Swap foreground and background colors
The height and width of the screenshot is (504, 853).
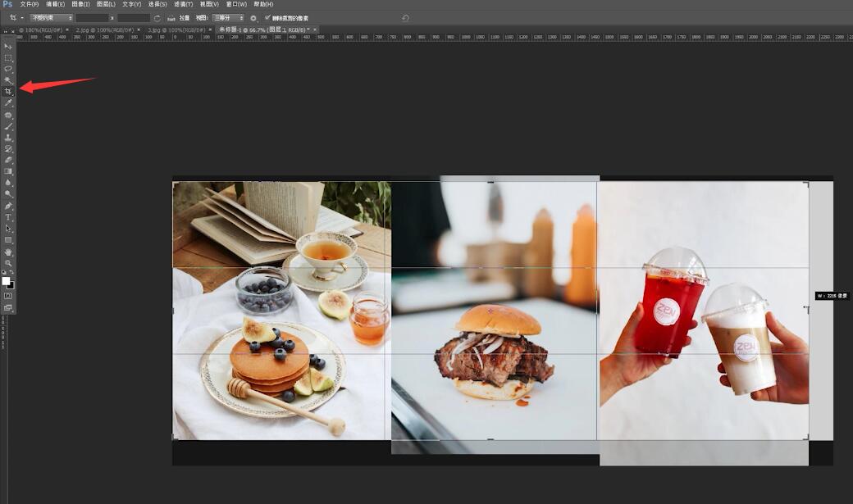11,272
